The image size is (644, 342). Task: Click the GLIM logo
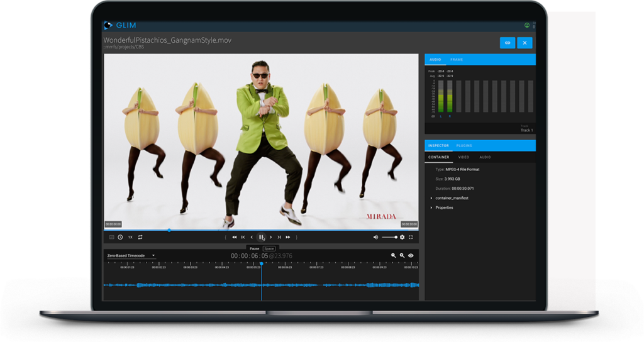pyautogui.click(x=120, y=25)
